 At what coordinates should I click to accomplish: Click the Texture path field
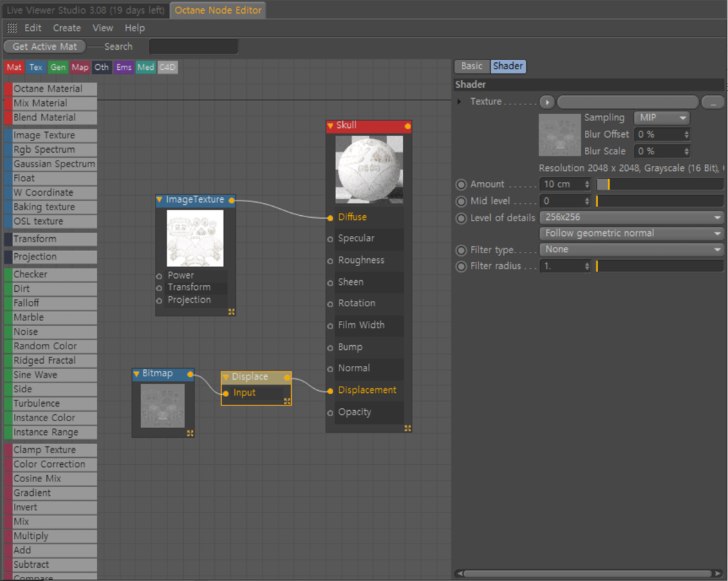(x=628, y=102)
